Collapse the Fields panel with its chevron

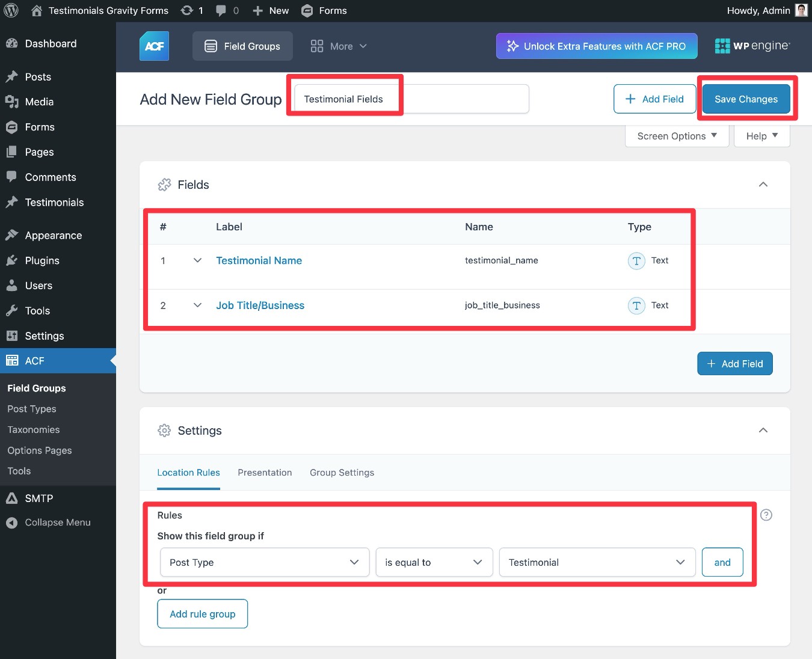point(763,185)
